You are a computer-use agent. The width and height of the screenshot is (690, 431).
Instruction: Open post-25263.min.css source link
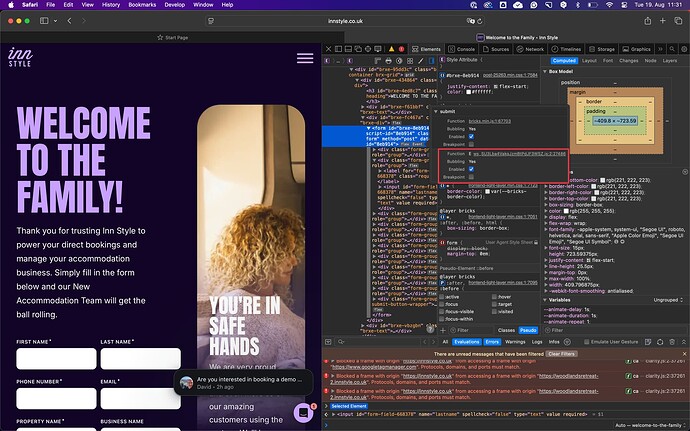click(x=510, y=75)
